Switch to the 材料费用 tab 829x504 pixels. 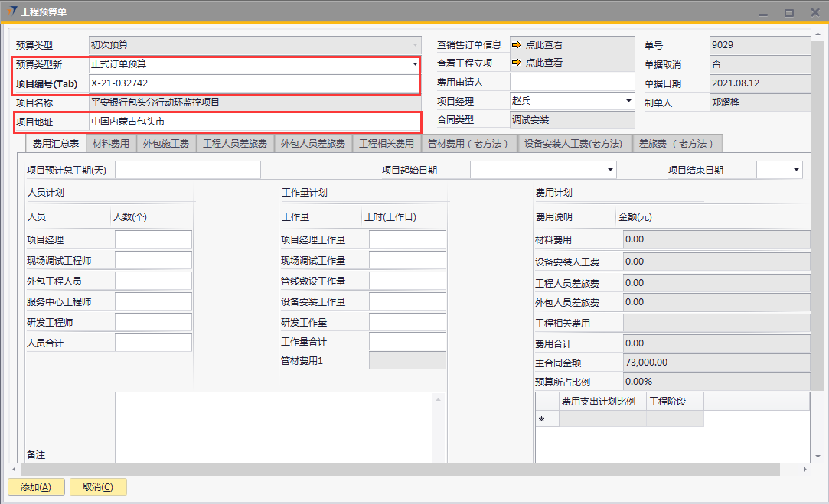click(x=111, y=144)
